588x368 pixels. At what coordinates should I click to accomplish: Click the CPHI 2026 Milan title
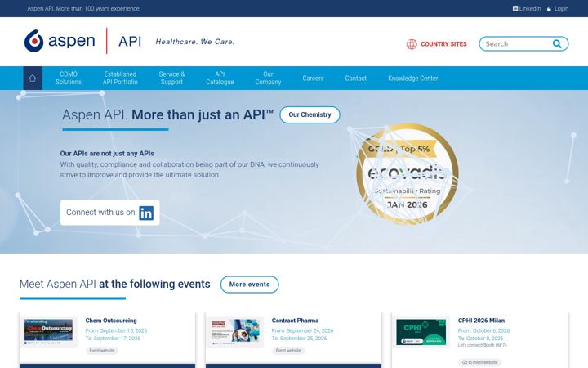(x=481, y=321)
